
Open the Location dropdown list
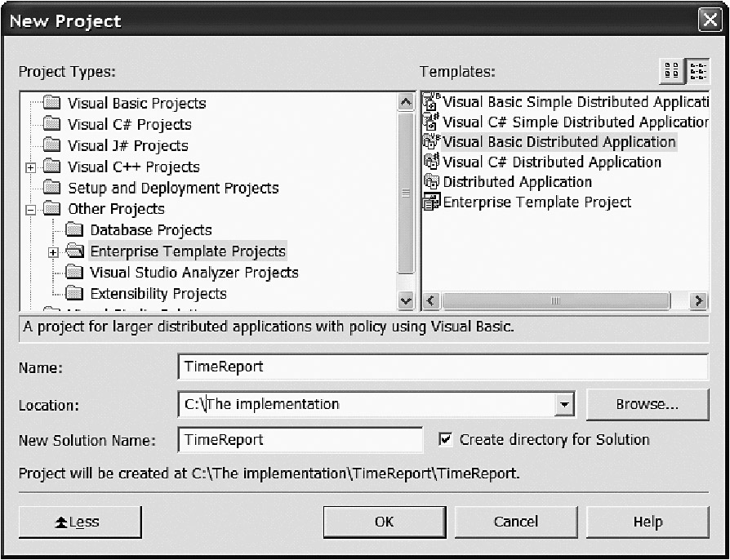point(563,404)
